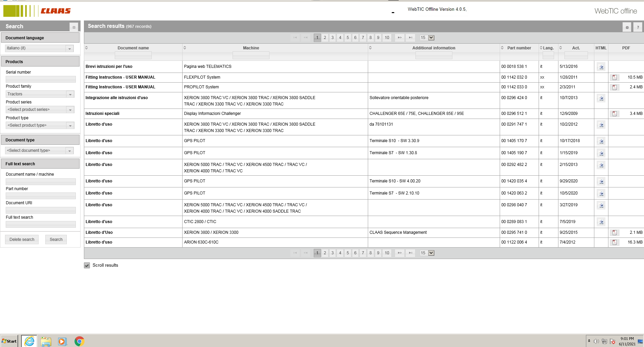
Task: Open HTML for part number 00 0291 747 1
Action: click(601, 125)
